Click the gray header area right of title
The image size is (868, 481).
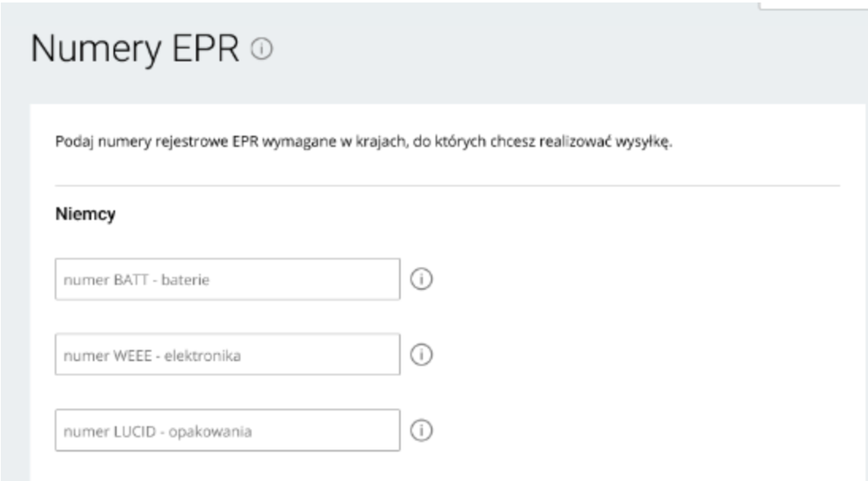coord(565,52)
